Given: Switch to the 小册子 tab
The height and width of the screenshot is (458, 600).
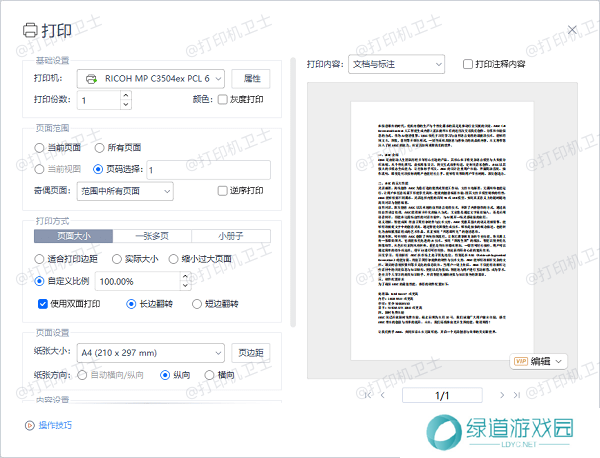Looking at the screenshot, I should point(231,236).
